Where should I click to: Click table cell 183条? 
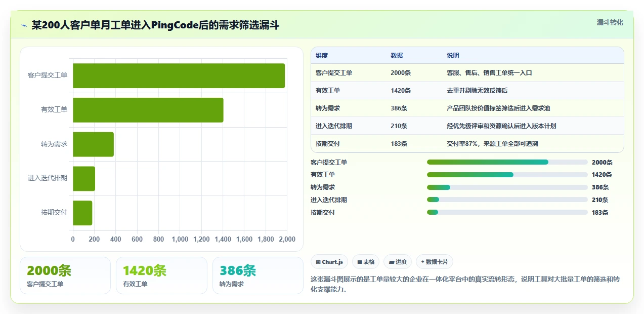point(399,144)
